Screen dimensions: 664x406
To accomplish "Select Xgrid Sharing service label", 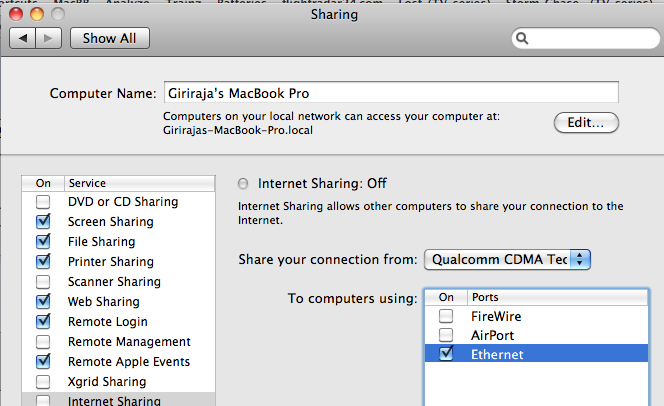I will coord(107,382).
